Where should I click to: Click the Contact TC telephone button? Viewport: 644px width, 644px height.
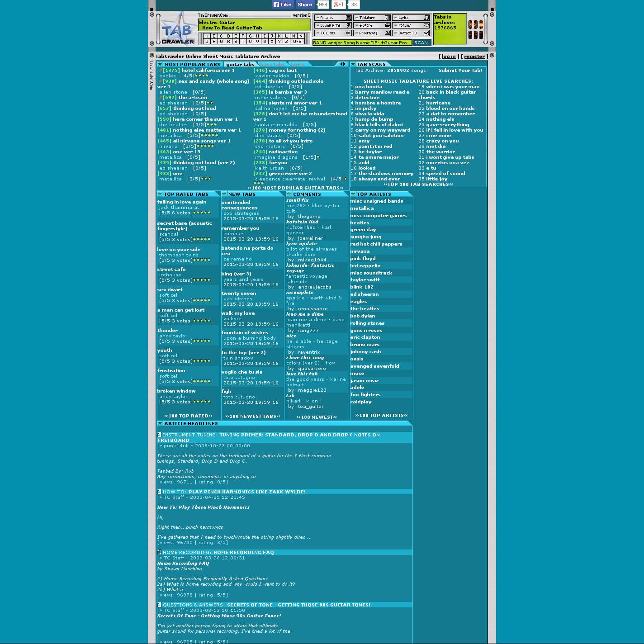pyautogui.click(x=426, y=33)
